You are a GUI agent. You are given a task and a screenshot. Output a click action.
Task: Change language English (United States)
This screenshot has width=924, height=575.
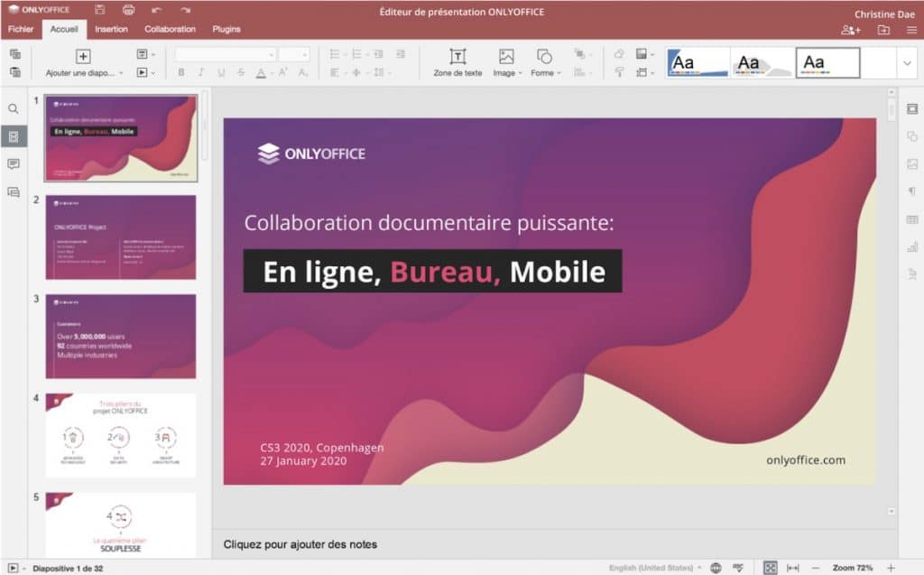pyautogui.click(x=651, y=568)
